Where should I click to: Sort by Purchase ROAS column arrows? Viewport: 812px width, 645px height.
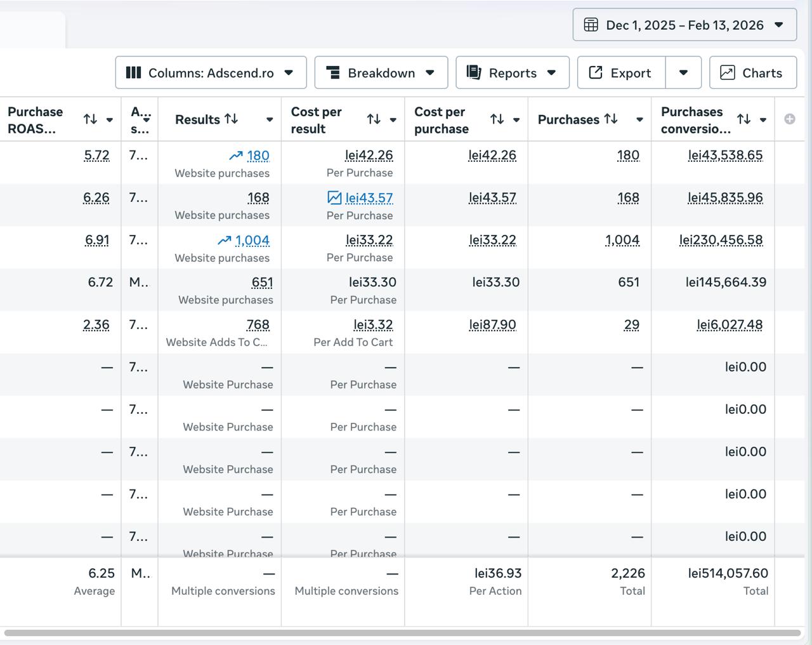coord(90,119)
